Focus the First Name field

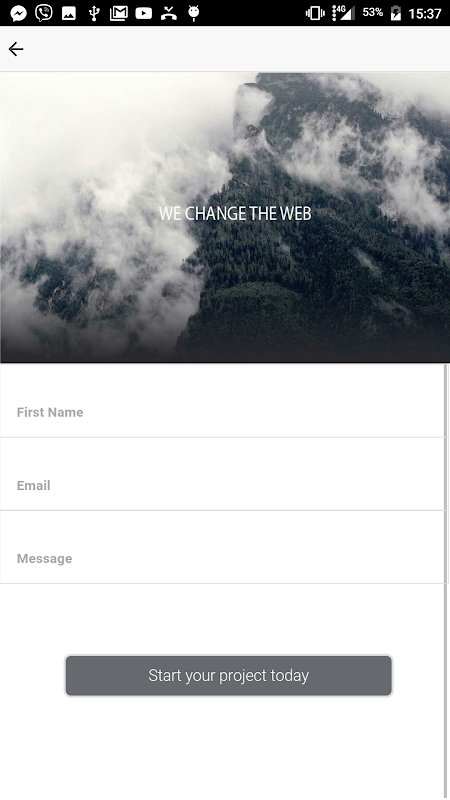(223, 401)
